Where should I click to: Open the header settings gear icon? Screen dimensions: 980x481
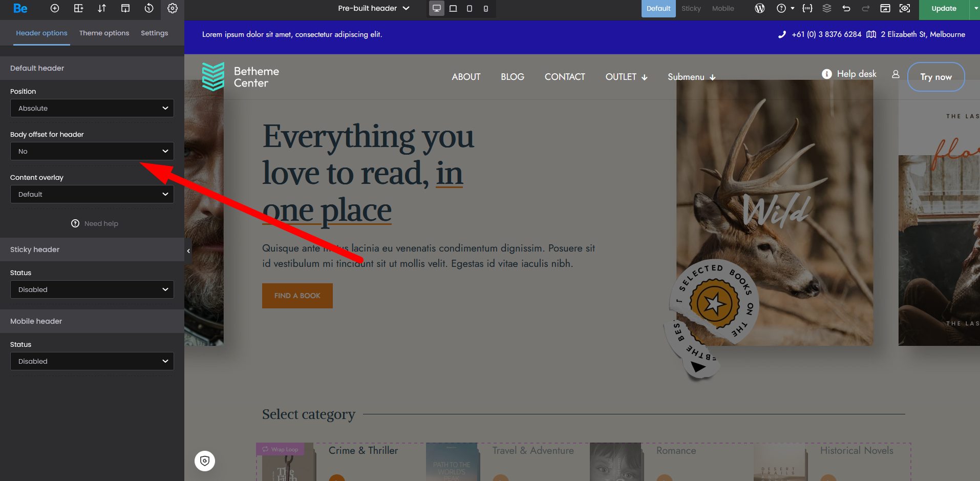click(173, 8)
